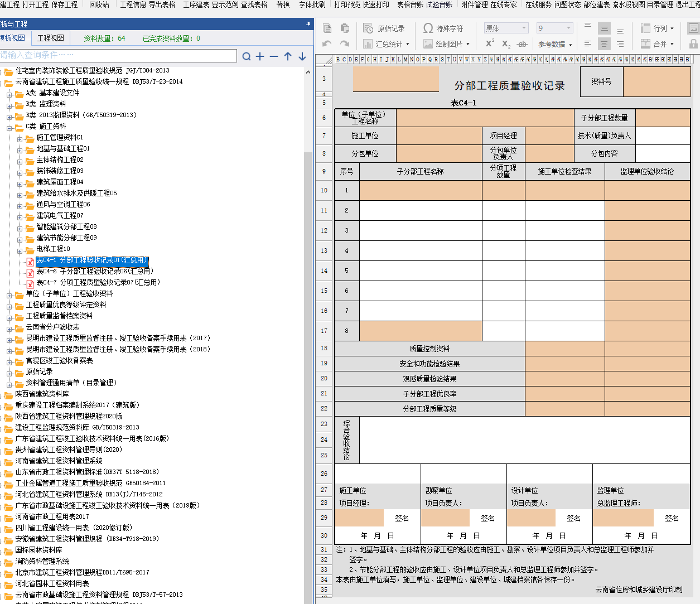Align text to the right
Screen dimensions: 700x604
point(620,44)
